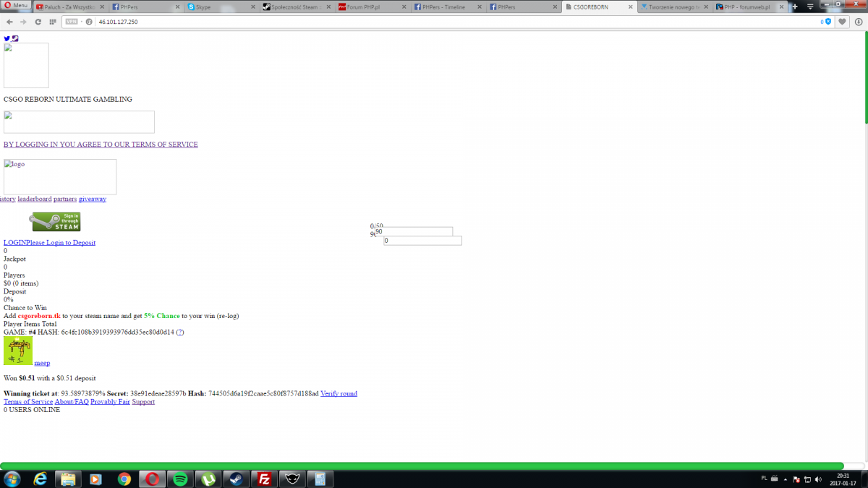
Task: Open the footer Terms of Service link
Action: coord(28,402)
